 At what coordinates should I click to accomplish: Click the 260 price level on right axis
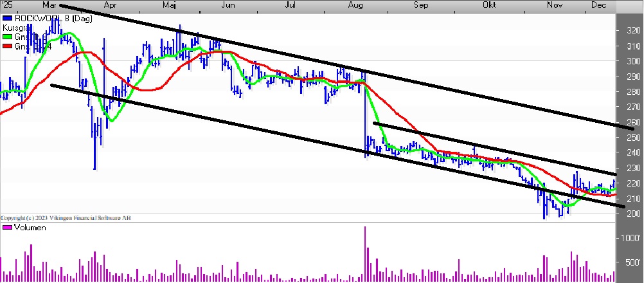click(x=632, y=122)
